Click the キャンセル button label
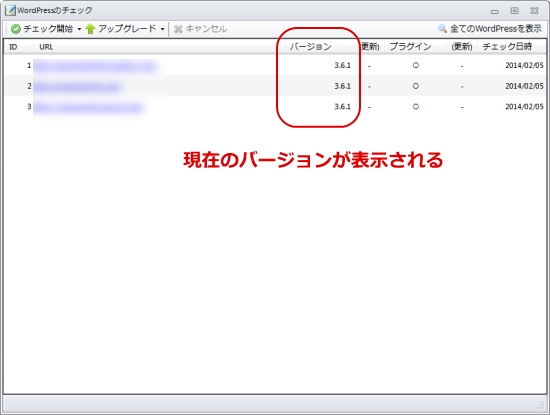This screenshot has height=415, width=550. point(206,29)
